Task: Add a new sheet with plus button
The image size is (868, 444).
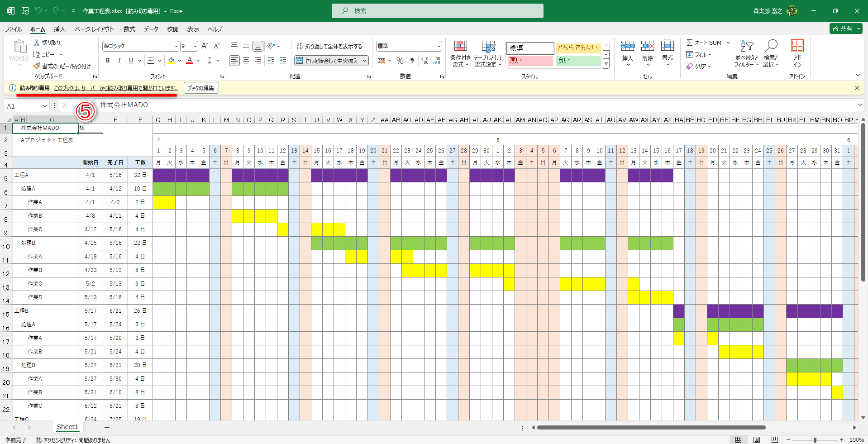Action: (x=107, y=427)
